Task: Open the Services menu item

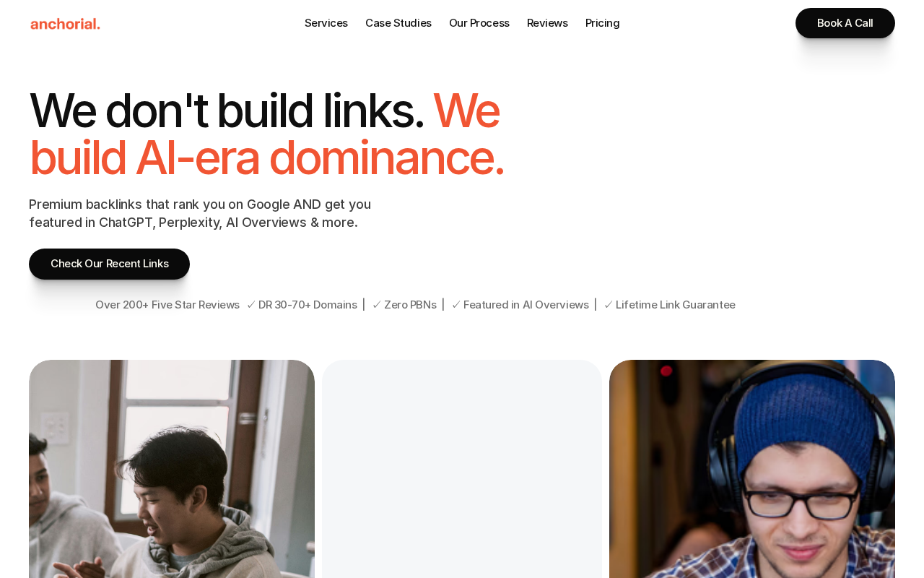Action: (x=326, y=23)
